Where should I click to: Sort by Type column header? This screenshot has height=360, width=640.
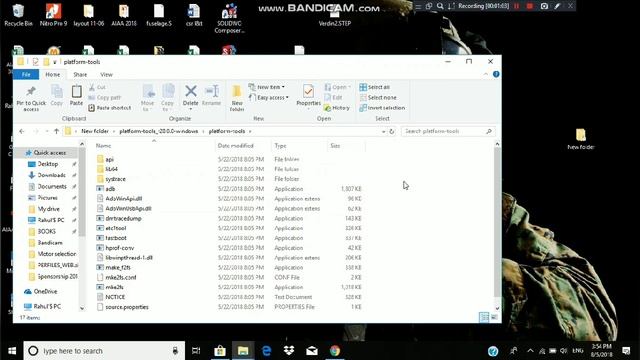[x=299, y=146]
